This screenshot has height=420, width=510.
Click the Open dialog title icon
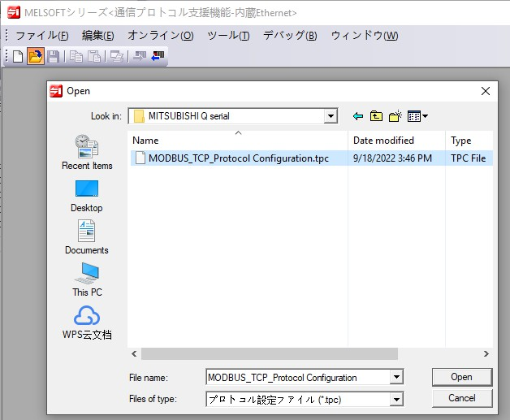pos(56,91)
